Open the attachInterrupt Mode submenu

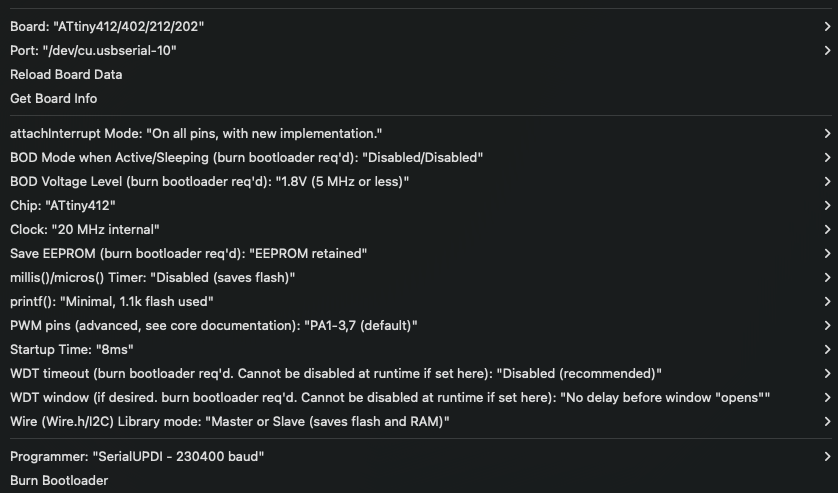pos(196,133)
